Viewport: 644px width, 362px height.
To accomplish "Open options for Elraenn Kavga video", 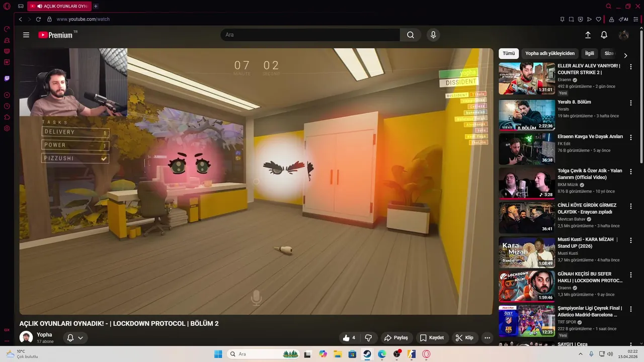I will pyautogui.click(x=630, y=137).
